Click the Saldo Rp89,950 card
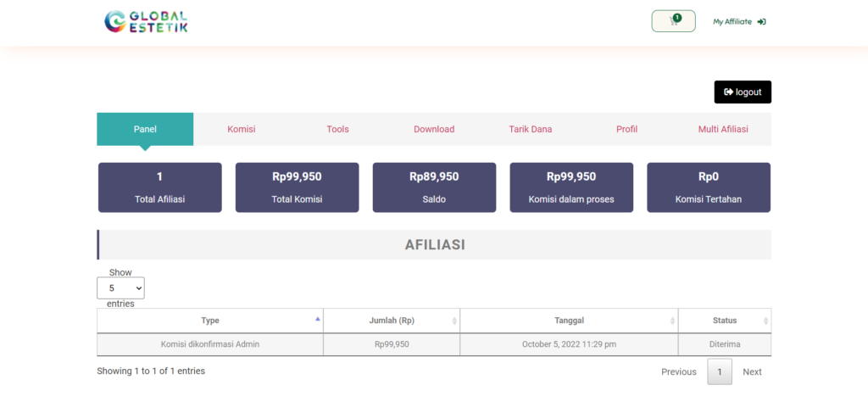 434,187
